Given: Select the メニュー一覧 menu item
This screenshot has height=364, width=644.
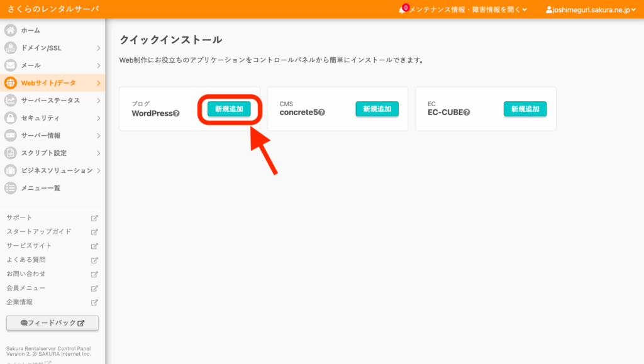Looking at the screenshot, I should point(40,188).
